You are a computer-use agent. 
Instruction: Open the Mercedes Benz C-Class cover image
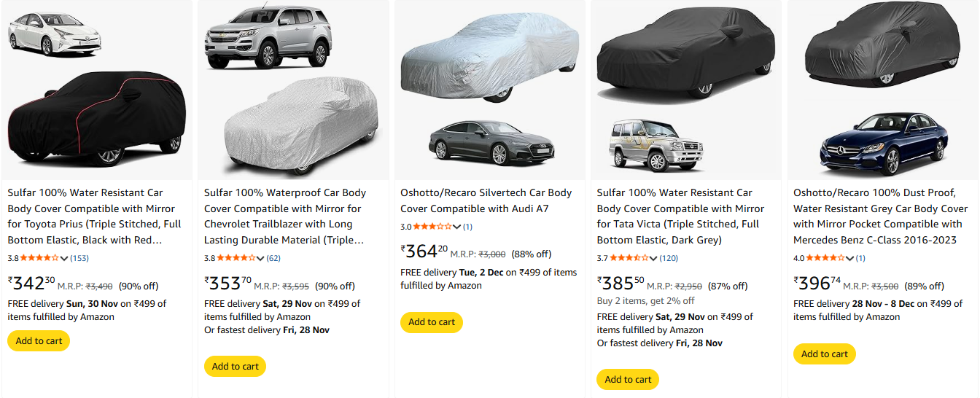[882, 91]
